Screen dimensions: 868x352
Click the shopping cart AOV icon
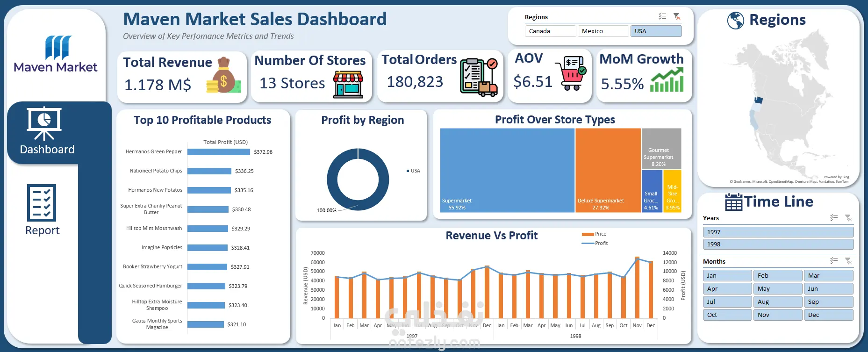coord(571,73)
